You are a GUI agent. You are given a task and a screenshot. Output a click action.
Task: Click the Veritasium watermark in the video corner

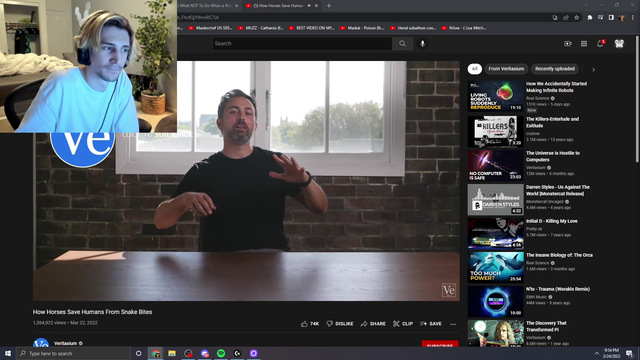449,290
